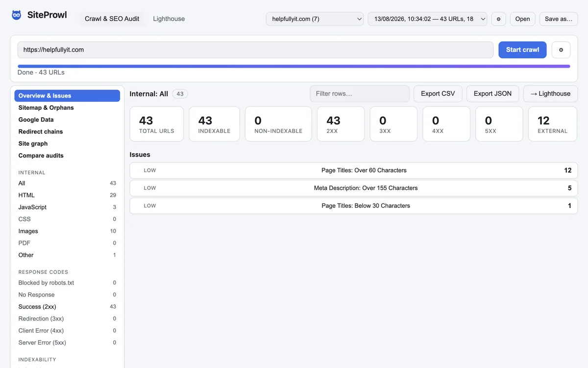Select the Other filter row
Viewport: 588px width, 368px height.
[x=67, y=255]
